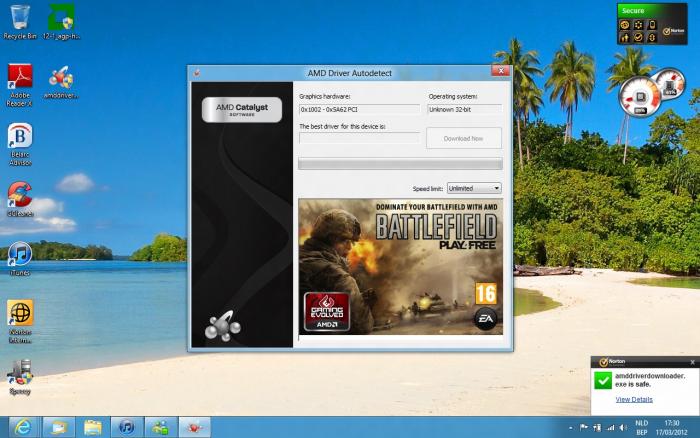
Task: Click the download progress bar
Action: 400,164
